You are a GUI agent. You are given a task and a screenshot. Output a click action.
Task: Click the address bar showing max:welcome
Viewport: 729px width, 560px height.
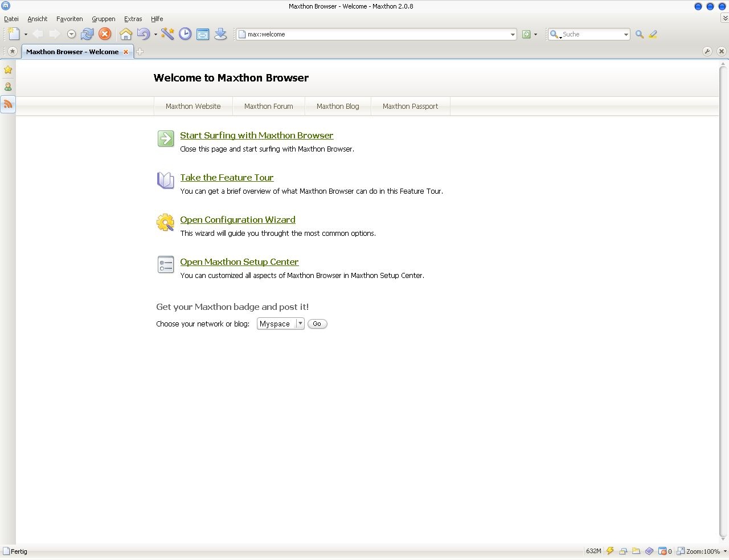click(376, 34)
